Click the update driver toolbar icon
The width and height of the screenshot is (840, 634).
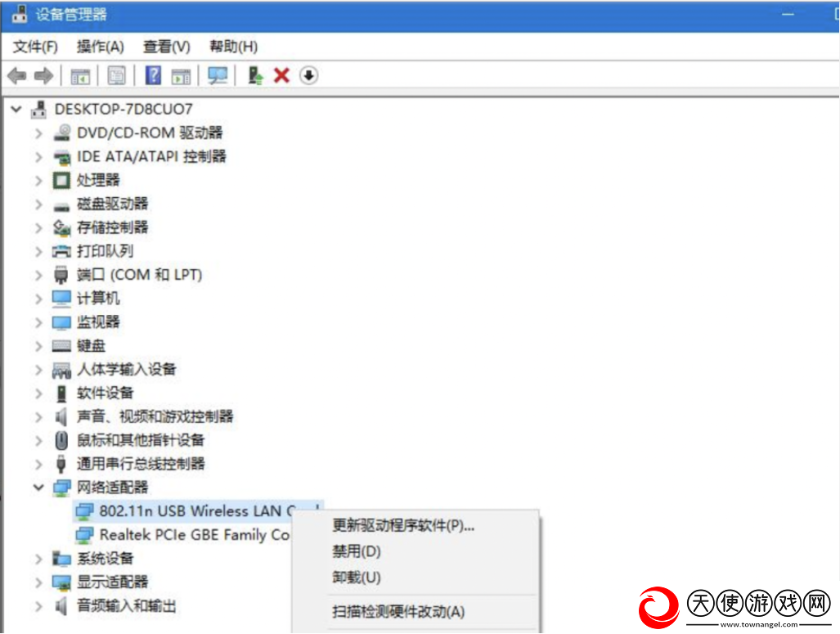(255, 75)
